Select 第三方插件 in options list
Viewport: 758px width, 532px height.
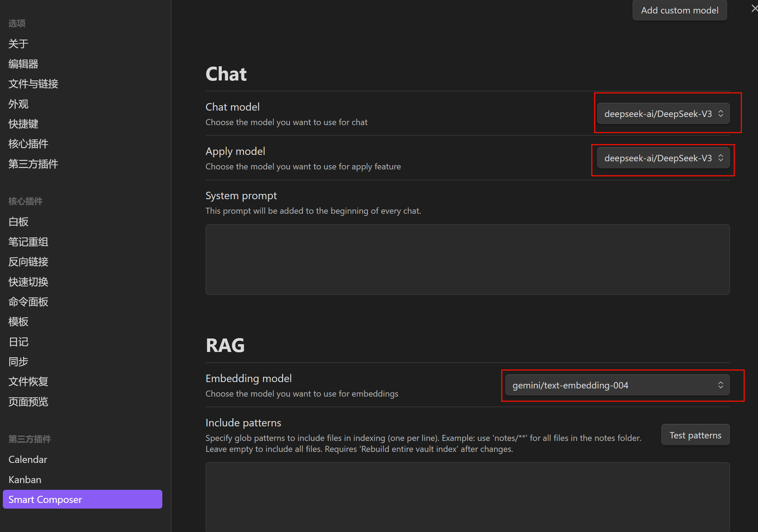pos(33,164)
